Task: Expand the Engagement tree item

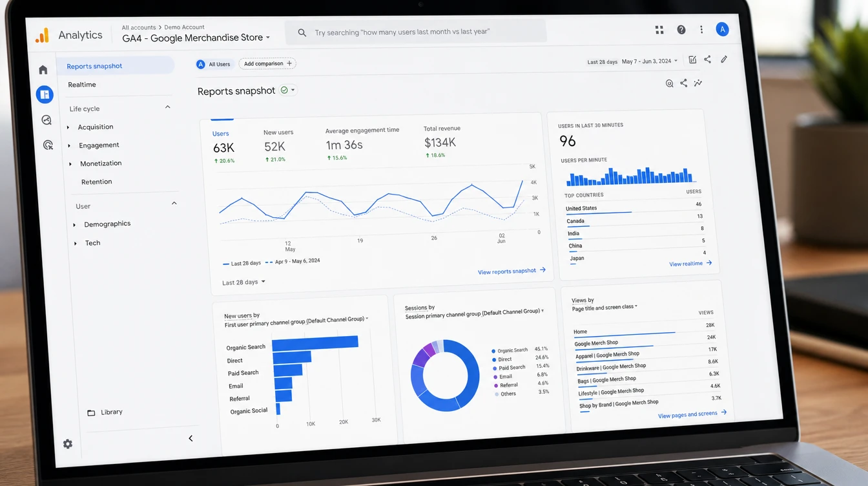Action: (69, 145)
